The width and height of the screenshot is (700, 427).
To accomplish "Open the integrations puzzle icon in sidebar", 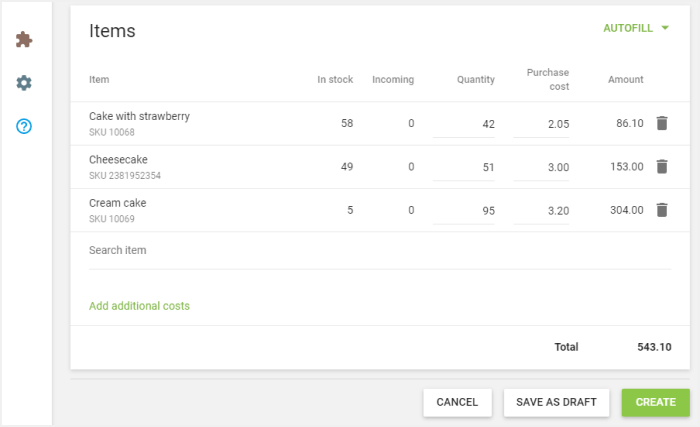I will [24, 40].
